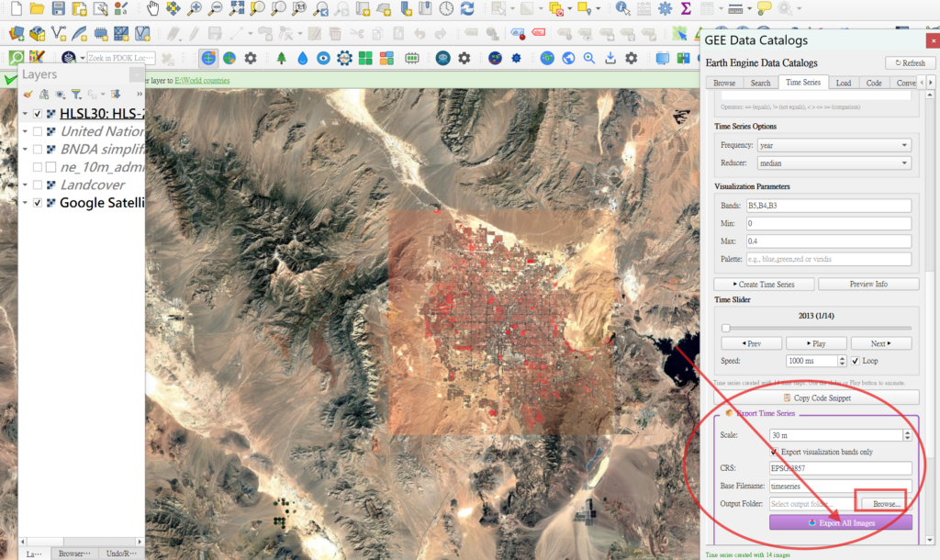Click the Browse output folder button
The height and width of the screenshot is (560, 940).
886,503
